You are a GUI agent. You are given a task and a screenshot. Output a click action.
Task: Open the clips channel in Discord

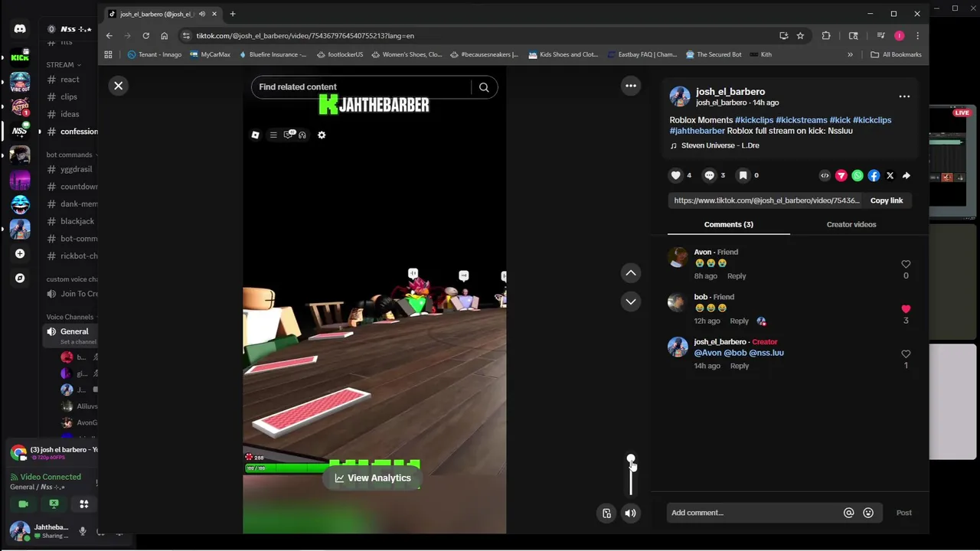pos(70,96)
